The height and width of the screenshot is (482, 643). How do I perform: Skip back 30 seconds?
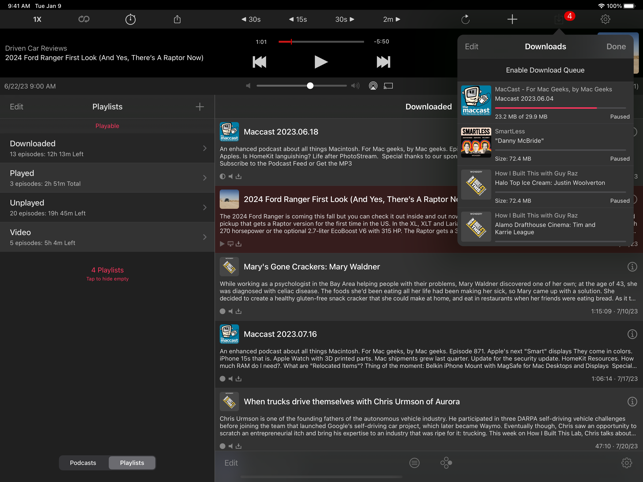click(251, 19)
